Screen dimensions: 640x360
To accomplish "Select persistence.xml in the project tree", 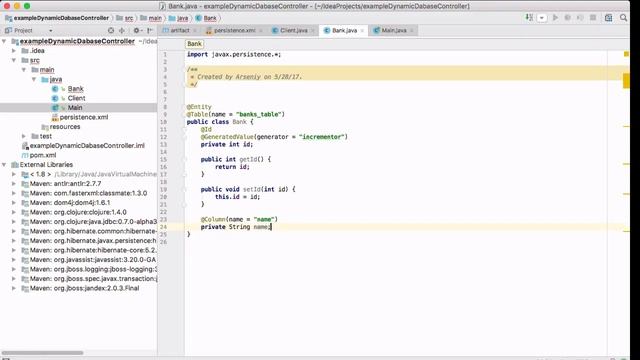I will [x=84, y=117].
